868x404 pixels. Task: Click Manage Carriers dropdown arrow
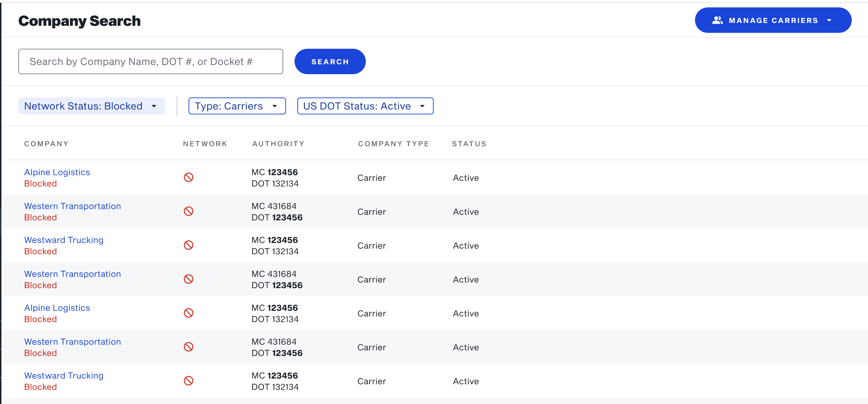click(829, 20)
